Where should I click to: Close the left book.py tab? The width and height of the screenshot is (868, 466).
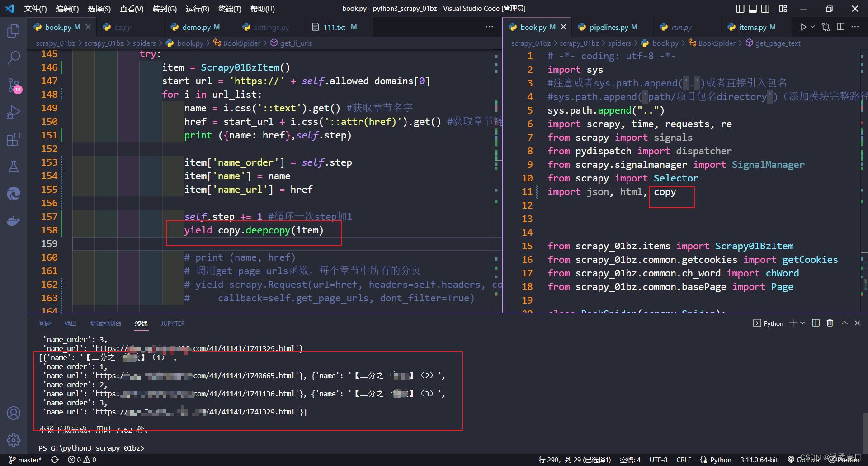[x=88, y=27]
